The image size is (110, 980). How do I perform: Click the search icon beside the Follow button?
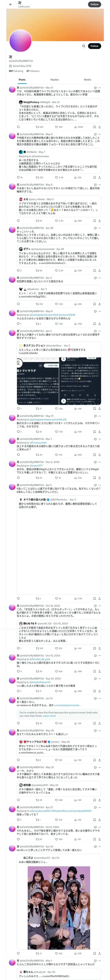83,46
